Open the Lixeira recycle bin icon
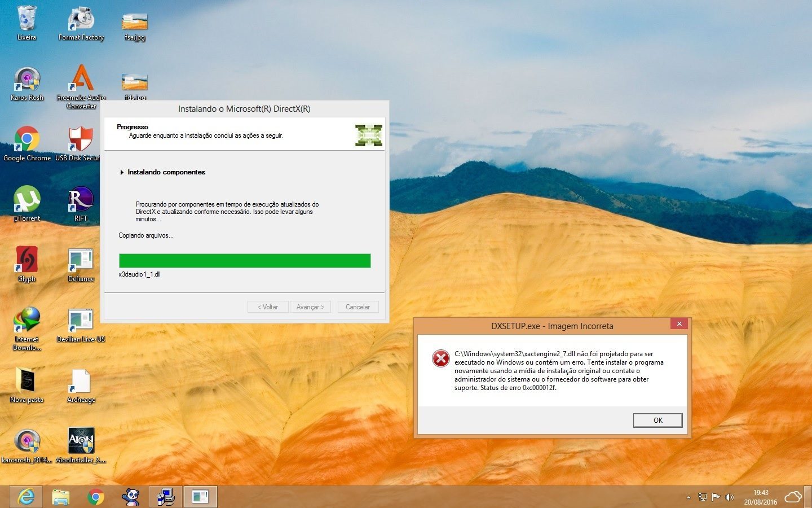Image resolution: width=812 pixels, height=508 pixels. pos(27,23)
